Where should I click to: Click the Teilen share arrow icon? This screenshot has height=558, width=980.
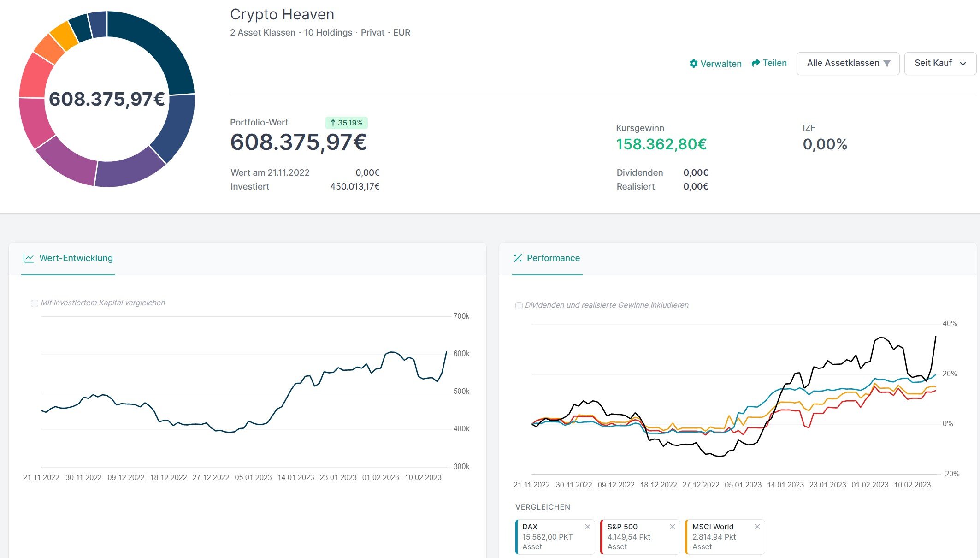pos(756,63)
